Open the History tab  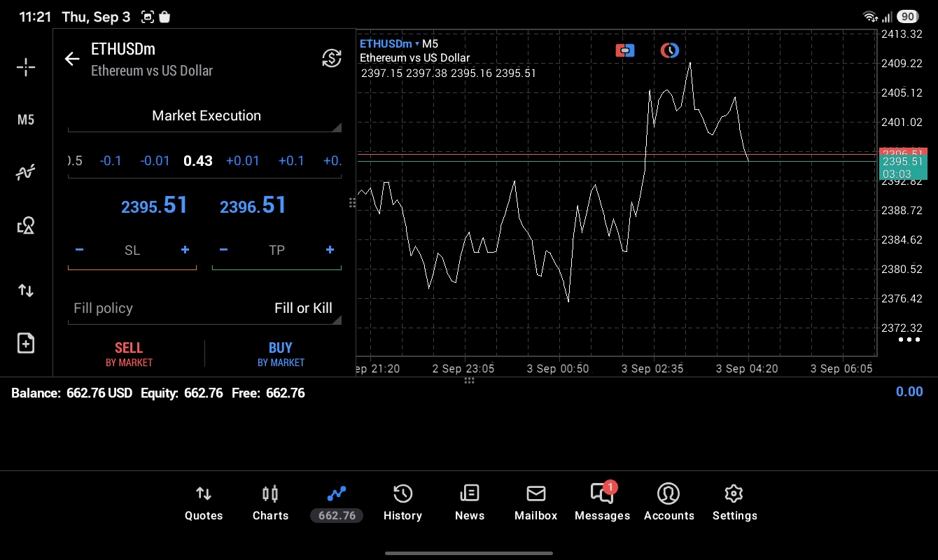402,503
